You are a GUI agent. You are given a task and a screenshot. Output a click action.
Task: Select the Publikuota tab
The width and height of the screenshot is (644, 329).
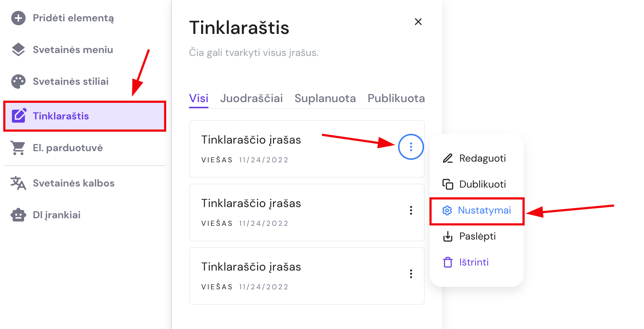(396, 98)
